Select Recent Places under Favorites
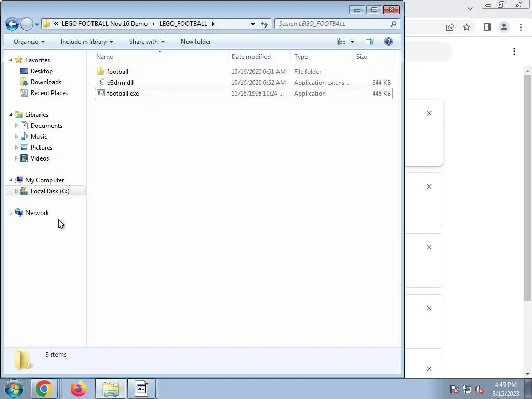Viewport: 532px width, 399px height. (49, 92)
